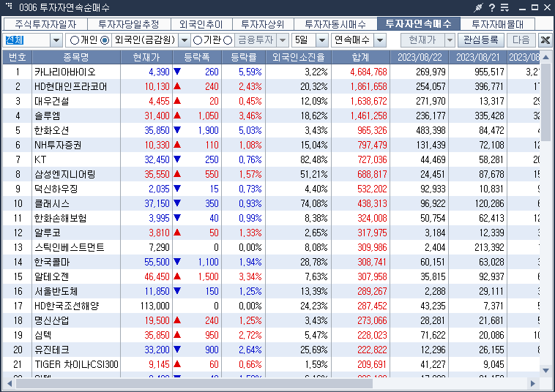Select the NH투자증권 stock name

[58, 145]
